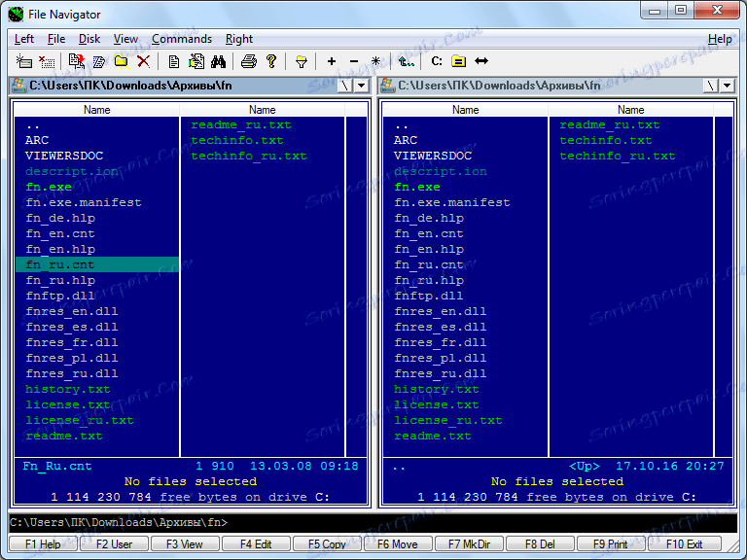Open file search with binoculars icon
747x560 pixels.
(x=218, y=61)
